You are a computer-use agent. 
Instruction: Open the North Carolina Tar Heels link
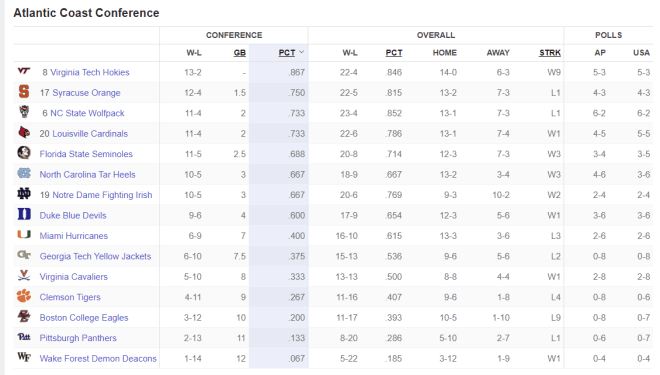88,175
